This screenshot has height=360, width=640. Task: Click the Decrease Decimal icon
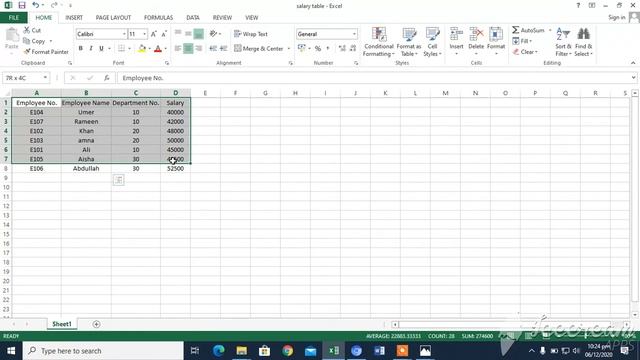click(353, 49)
